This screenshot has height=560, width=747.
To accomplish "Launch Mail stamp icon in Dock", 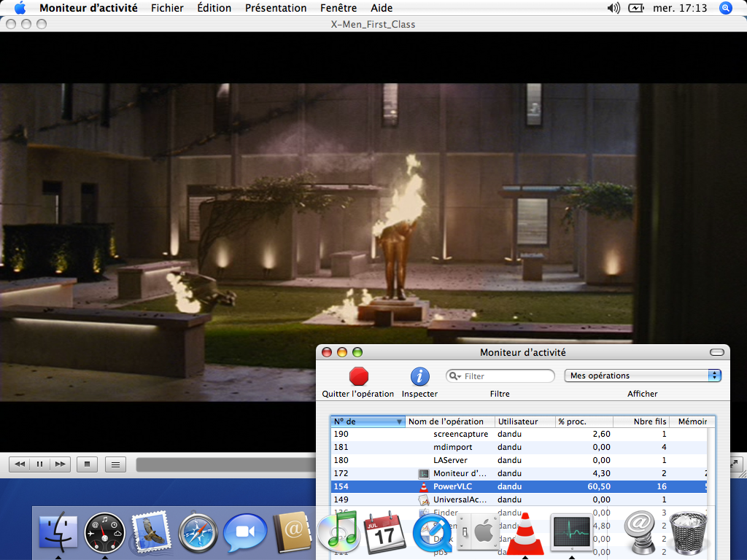I will tap(152, 532).
